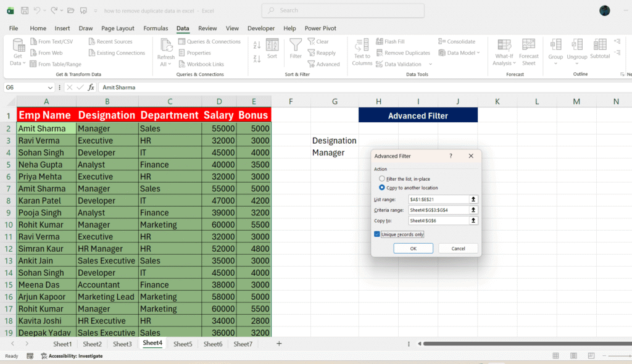
Task: Open the File menu
Action: click(x=14, y=28)
